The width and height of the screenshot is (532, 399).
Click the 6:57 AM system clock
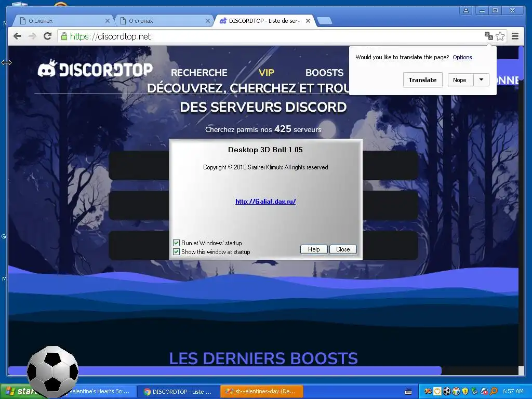(x=513, y=391)
